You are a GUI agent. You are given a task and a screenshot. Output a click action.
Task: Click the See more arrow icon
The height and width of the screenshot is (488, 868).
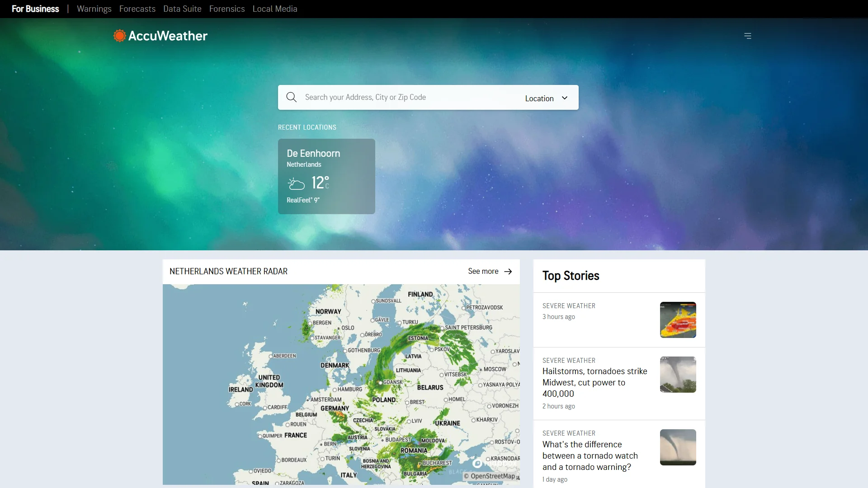tap(508, 272)
